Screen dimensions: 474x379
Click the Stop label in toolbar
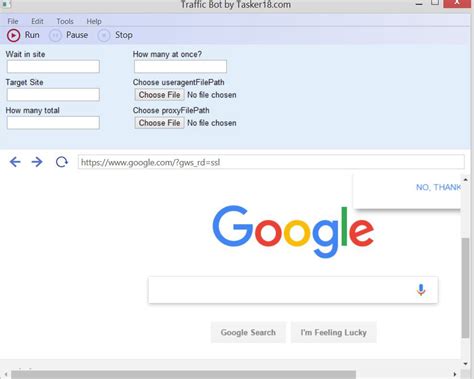pyautogui.click(x=124, y=35)
